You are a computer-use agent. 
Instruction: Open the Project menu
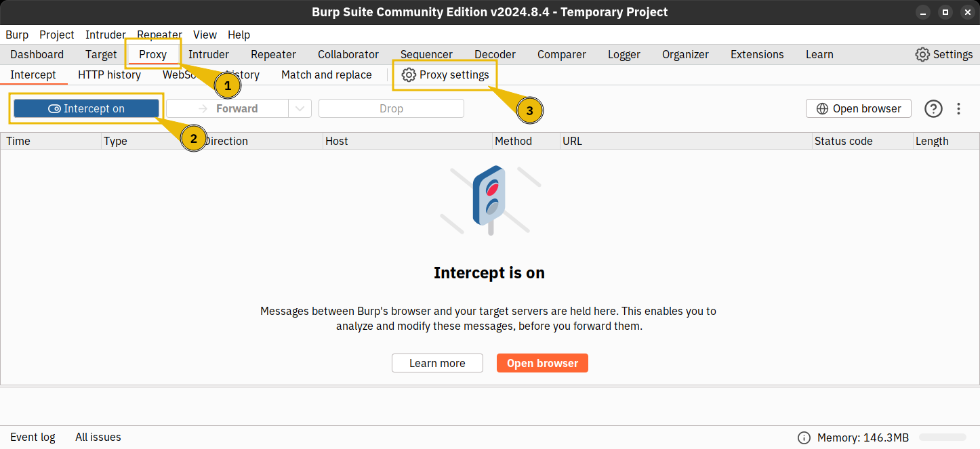[x=57, y=35]
